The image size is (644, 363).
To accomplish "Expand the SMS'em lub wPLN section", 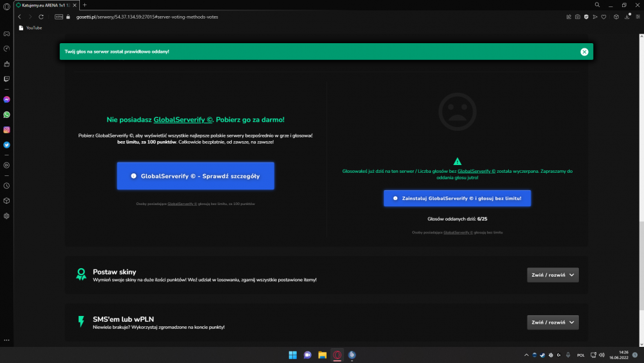I will click(x=553, y=322).
